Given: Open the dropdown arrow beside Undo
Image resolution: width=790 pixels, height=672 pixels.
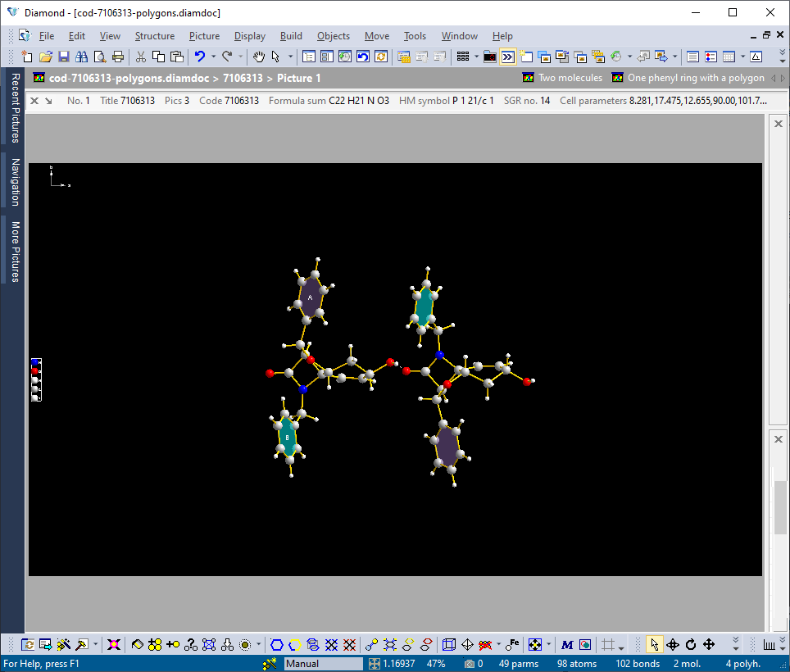Looking at the screenshot, I should (x=213, y=56).
